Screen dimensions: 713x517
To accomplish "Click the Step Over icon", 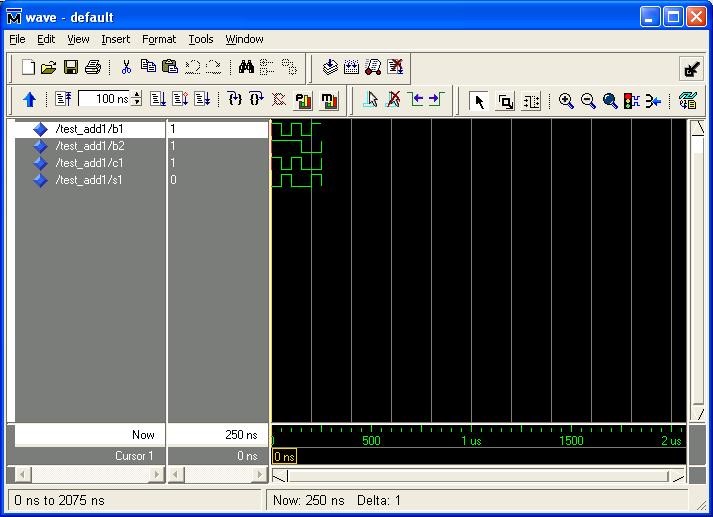I will tap(257, 99).
